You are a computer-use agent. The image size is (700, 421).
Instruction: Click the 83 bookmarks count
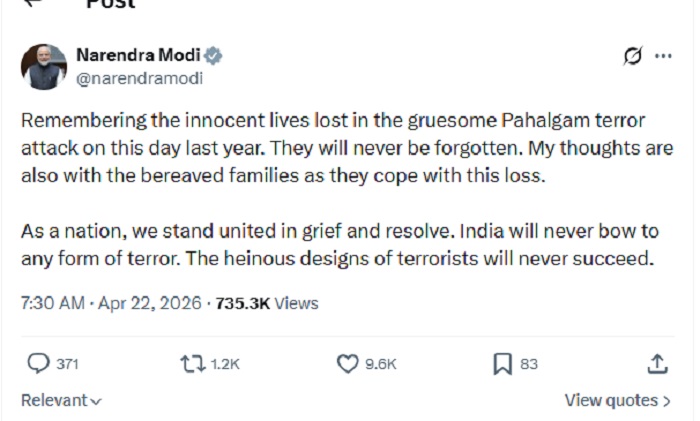(x=529, y=365)
